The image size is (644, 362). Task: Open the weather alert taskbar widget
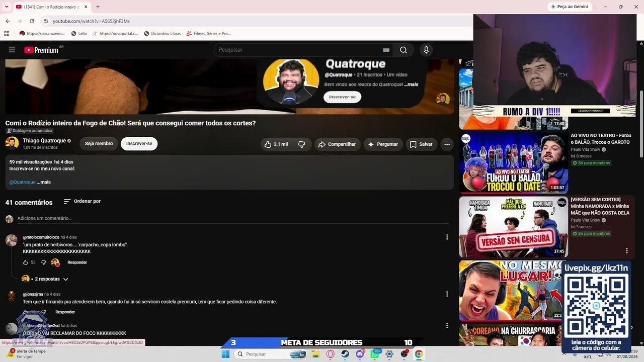pyautogui.click(x=28, y=353)
